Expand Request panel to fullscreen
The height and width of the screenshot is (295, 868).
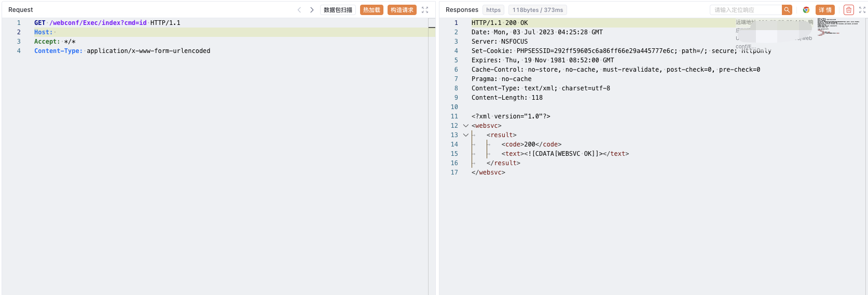pos(425,10)
